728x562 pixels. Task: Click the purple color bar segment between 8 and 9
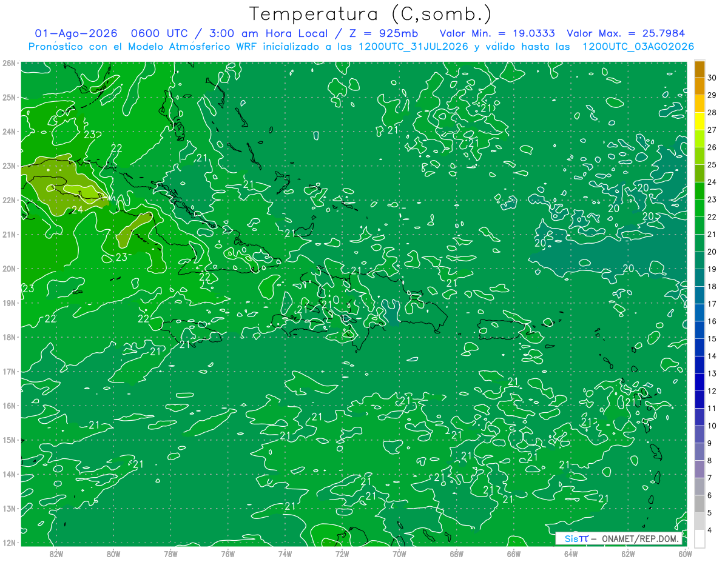699,452
